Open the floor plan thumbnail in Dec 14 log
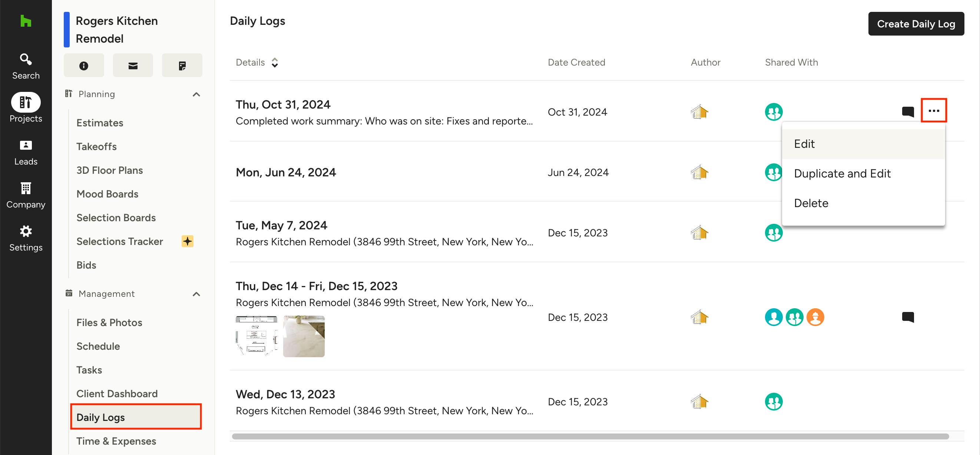The image size is (980, 455). coord(256,336)
